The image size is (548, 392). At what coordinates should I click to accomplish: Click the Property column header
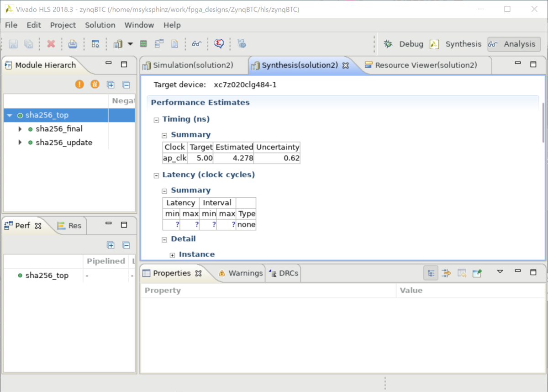coord(269,290)
